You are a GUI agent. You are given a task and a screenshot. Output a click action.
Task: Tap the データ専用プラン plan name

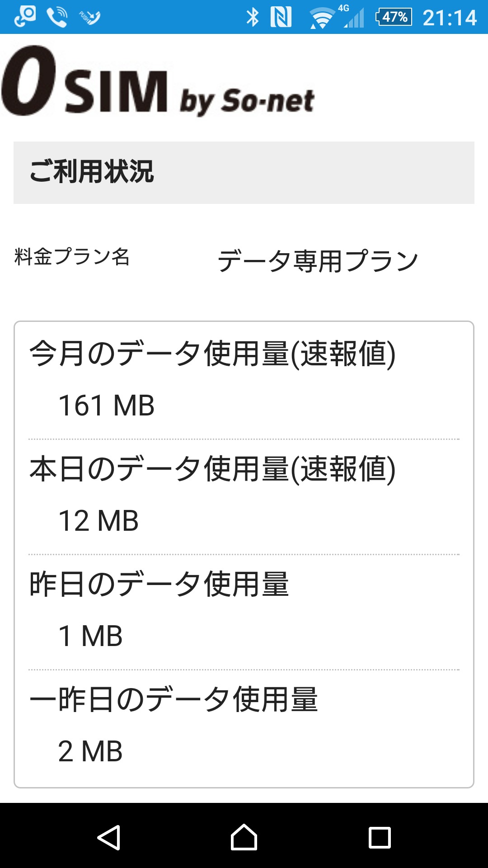(x=318, y=261)
